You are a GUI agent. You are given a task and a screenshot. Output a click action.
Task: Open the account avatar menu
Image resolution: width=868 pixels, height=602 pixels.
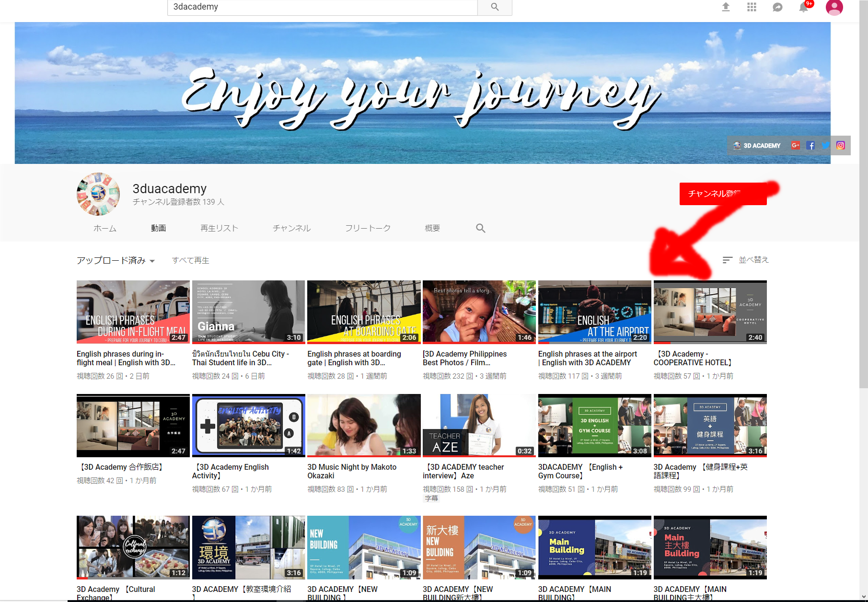pos(834,7)
